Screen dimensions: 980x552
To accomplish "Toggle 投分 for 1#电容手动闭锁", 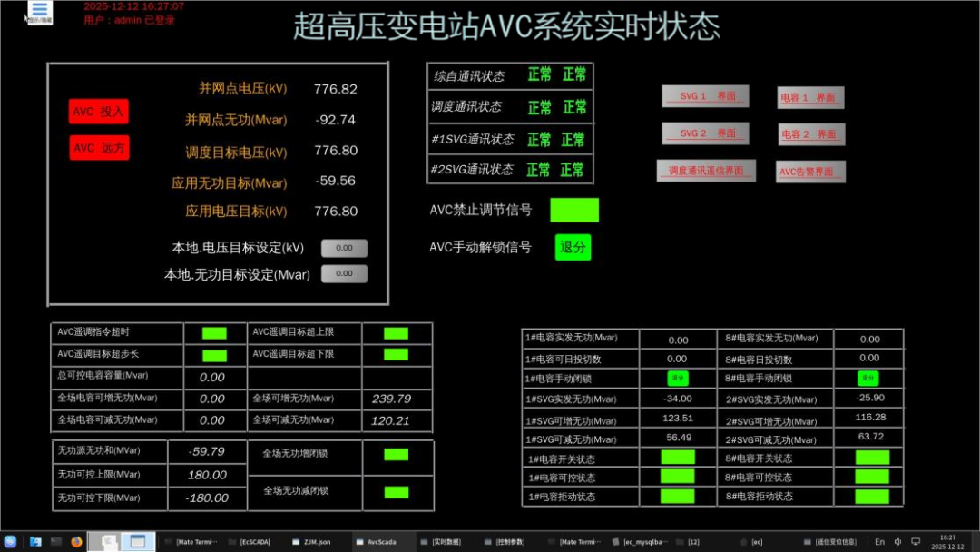I will click(677, 379).
